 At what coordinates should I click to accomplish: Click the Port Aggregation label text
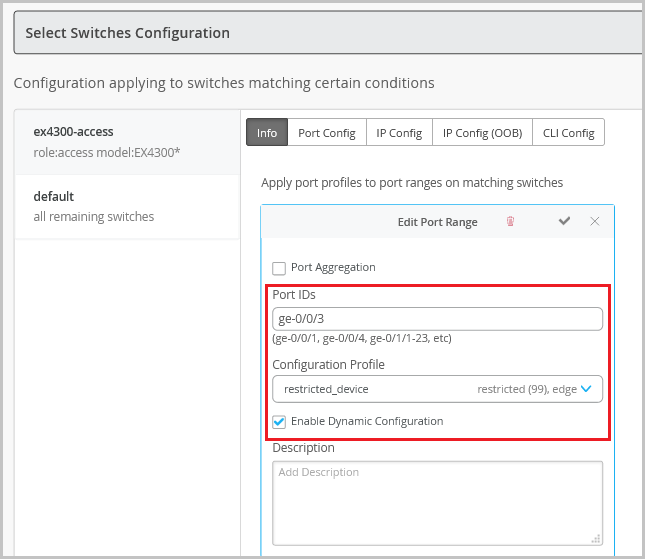click(333, 268)
